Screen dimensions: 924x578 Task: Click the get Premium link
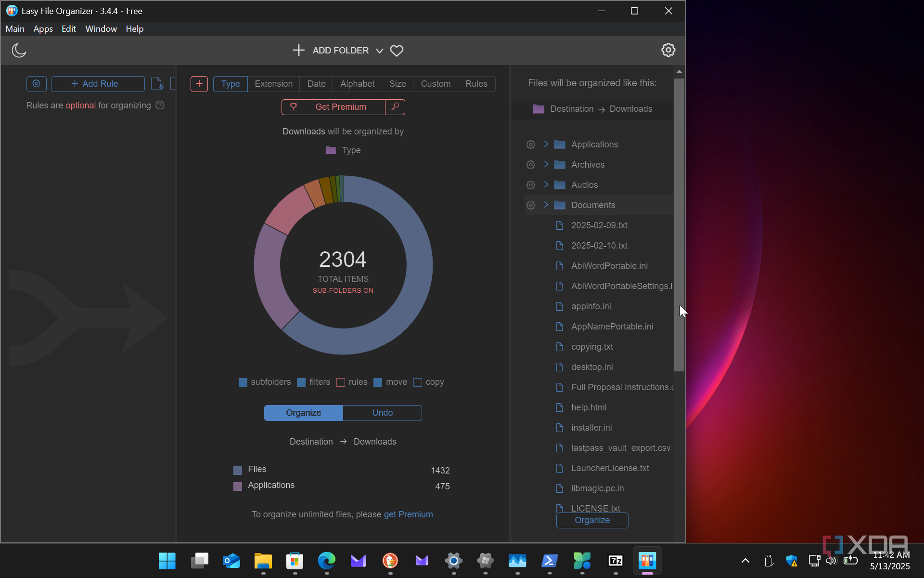pos(408,514)
